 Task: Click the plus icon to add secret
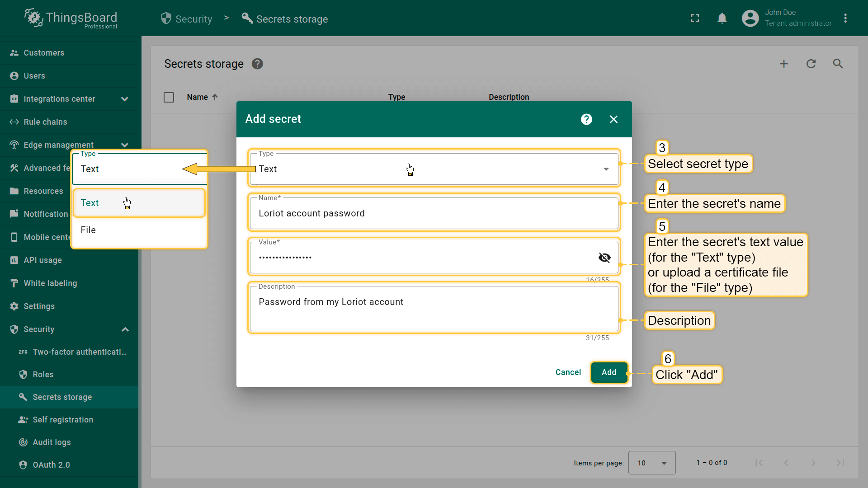[784, 64]
